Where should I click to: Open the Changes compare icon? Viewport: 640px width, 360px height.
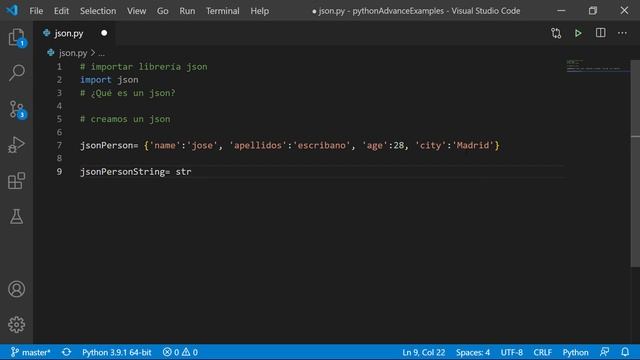pyautogui.click(x=556, y=33)
